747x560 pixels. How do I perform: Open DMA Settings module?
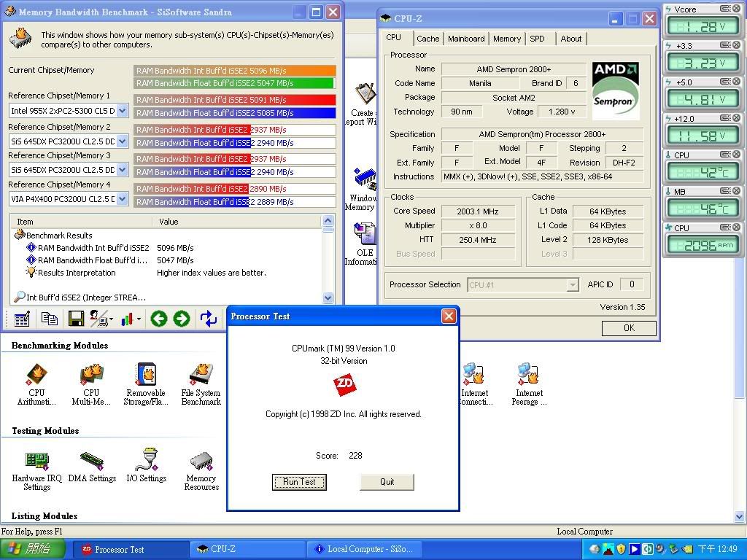click(92, 467)
